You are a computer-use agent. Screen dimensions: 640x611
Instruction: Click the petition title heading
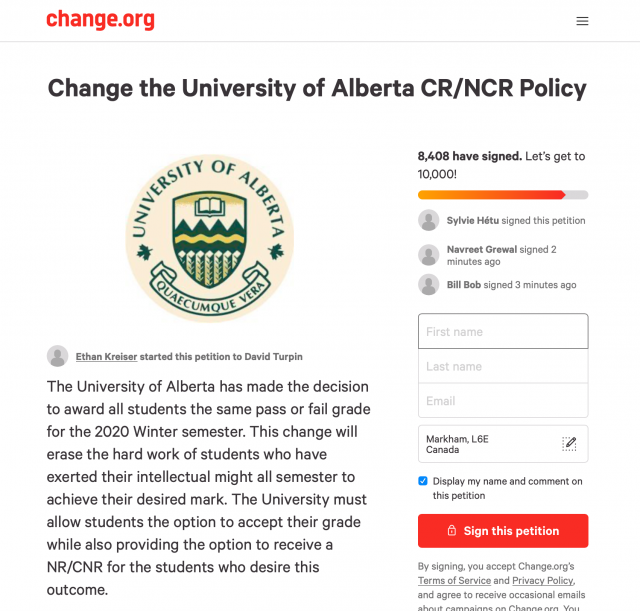click(x=317, y=88)
